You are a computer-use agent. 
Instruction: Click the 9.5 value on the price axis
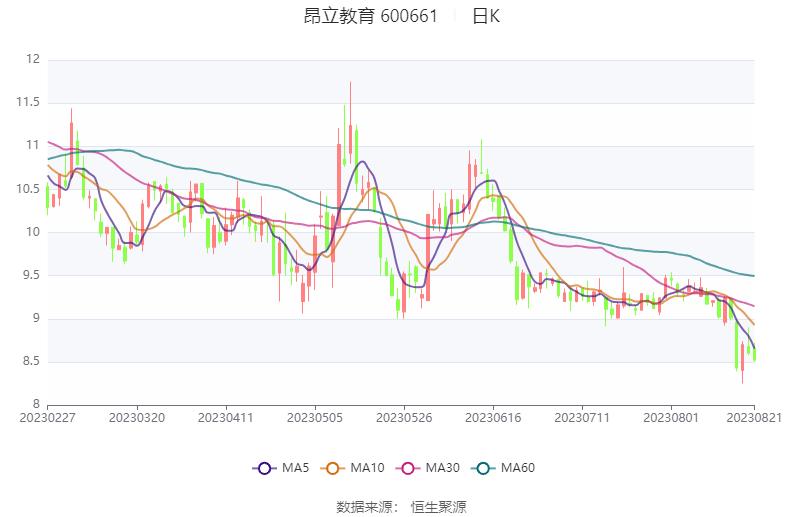[29, 275]
